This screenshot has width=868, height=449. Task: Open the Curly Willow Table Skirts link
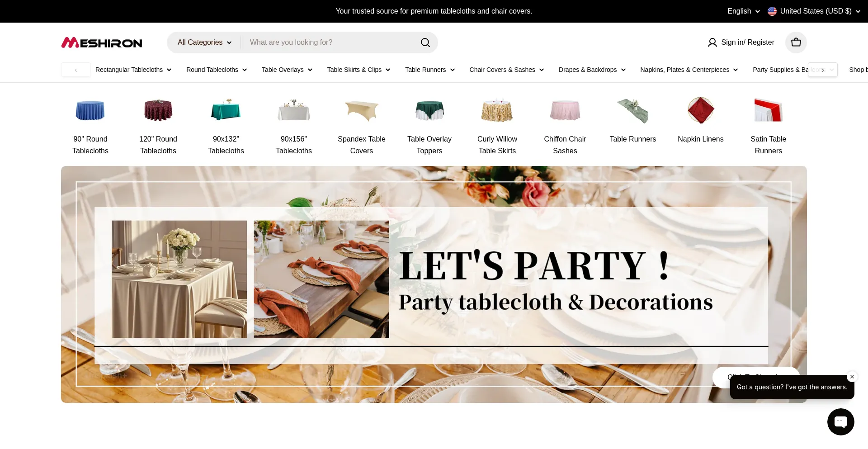(497, 145)
